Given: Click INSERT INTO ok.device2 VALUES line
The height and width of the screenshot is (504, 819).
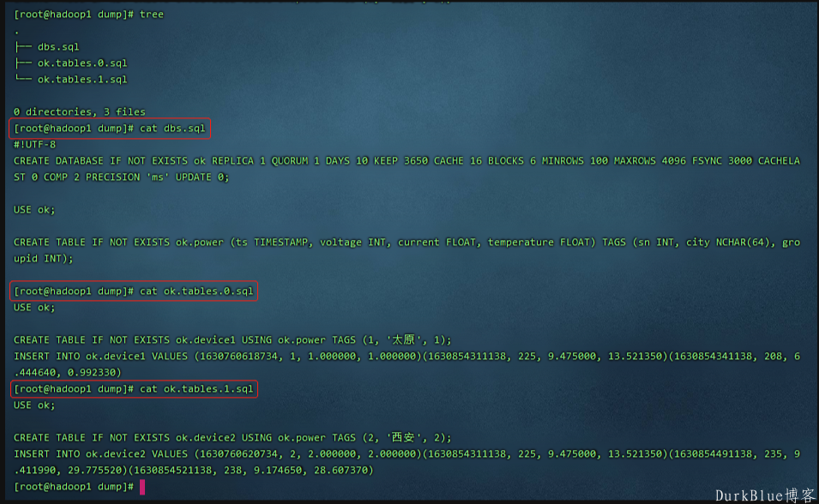Looking at the screenshot, I should [x=406, y=462].
